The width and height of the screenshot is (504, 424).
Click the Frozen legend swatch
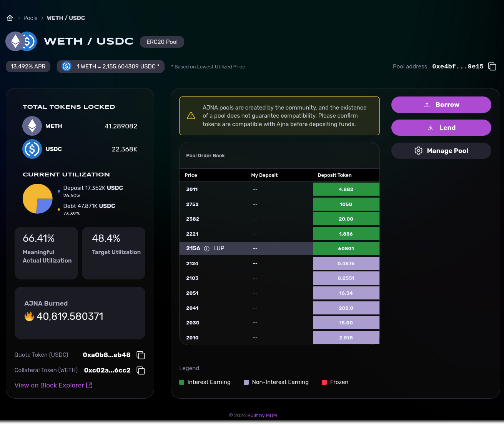coord(324,382)
